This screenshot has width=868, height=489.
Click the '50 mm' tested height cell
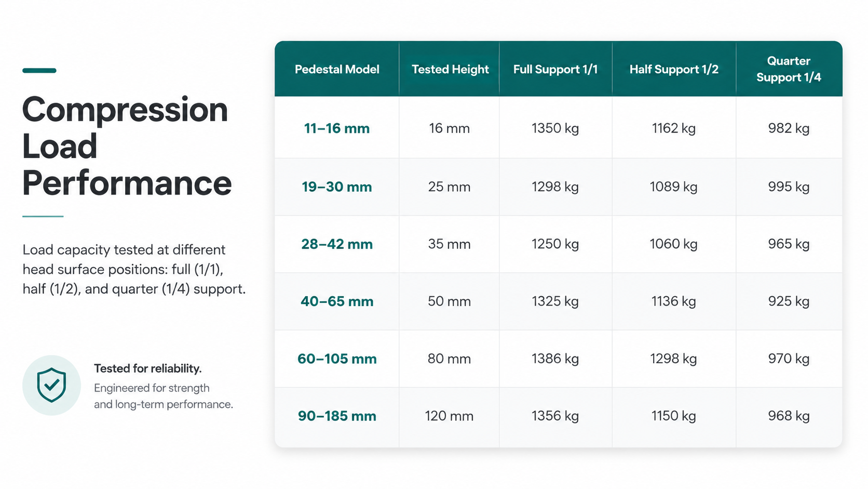[449, 301]
